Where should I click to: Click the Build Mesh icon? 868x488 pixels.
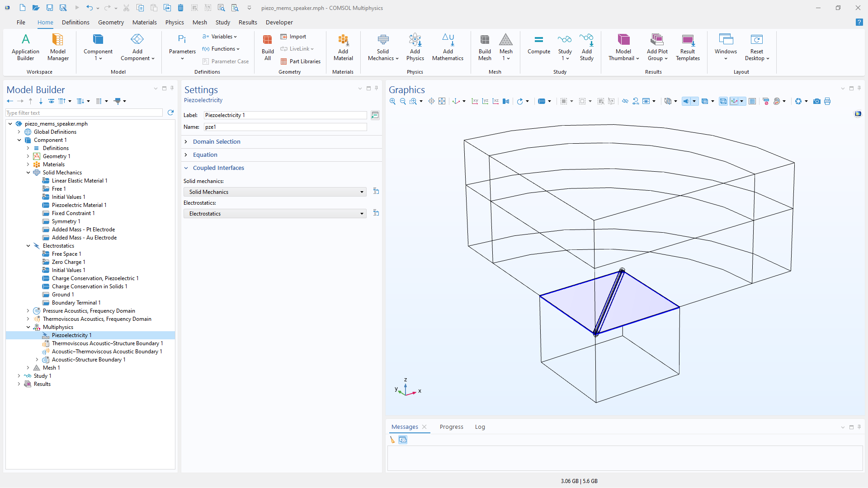point(485,47)
